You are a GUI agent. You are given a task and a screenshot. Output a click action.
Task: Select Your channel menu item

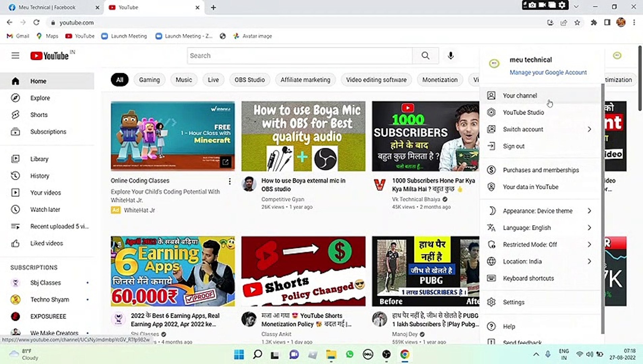[x=520, y=95]
